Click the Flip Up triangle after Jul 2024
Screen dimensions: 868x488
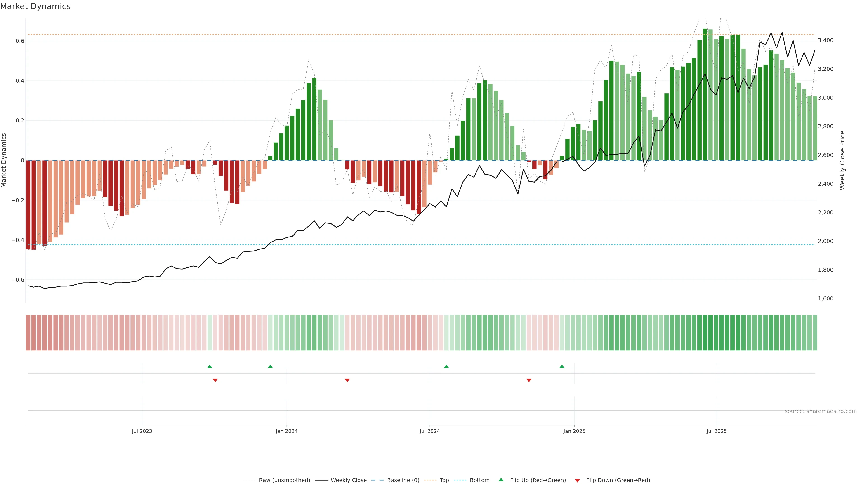point(446,366)
